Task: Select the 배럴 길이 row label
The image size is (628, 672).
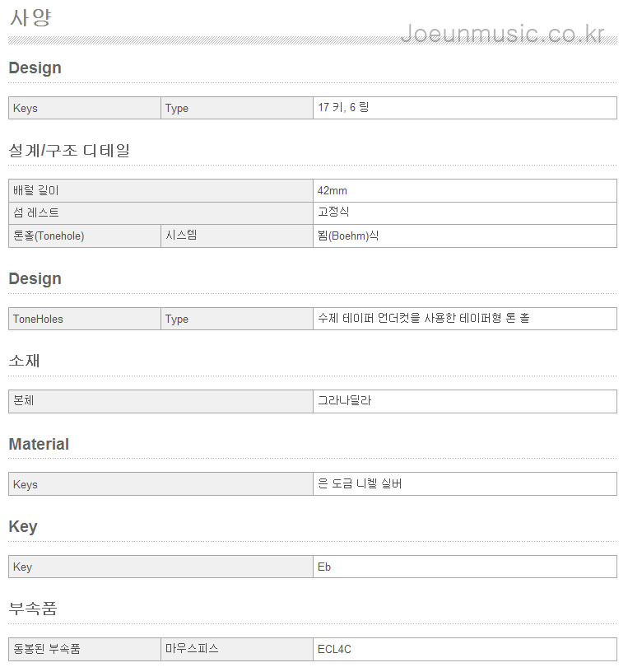Action: click(160, 191)
